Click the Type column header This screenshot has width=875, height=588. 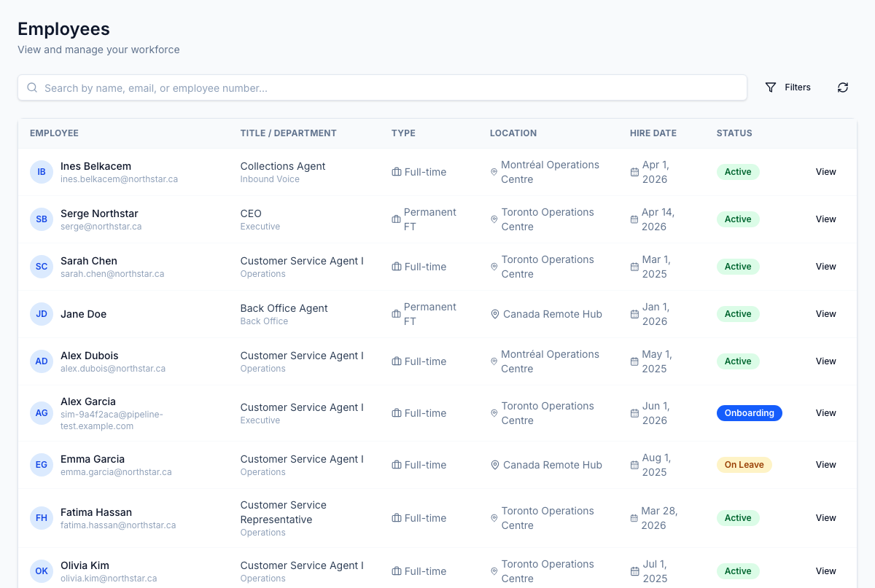[x=403, y=133]
